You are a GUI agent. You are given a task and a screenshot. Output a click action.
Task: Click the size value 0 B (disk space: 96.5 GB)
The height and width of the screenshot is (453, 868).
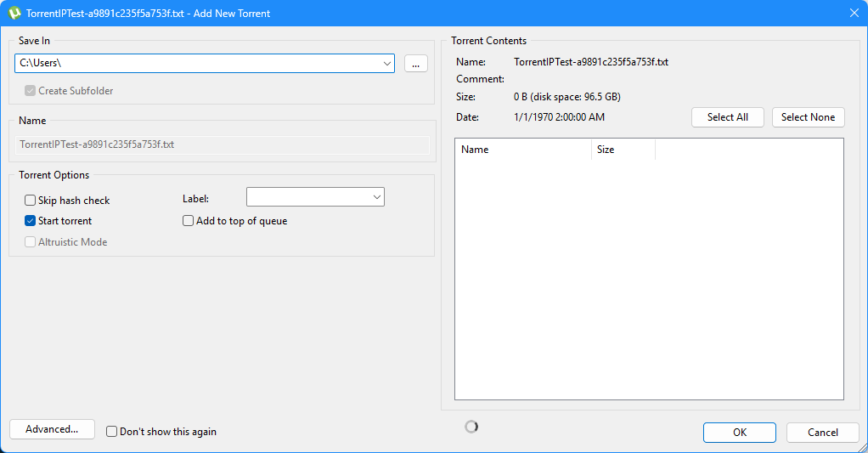[566, 97]
